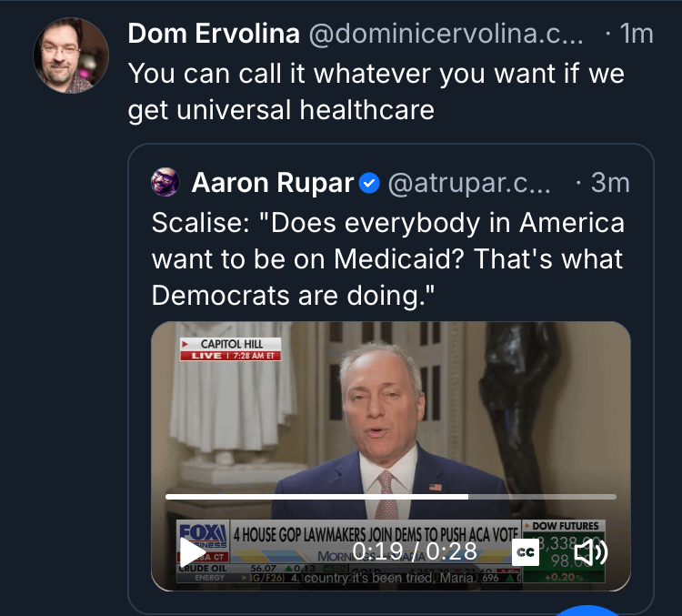Image resolution: width=682 pixels, height=616 pixels.
Task: Open the Aaron Rupar display name
Action: tap(272, 183)
